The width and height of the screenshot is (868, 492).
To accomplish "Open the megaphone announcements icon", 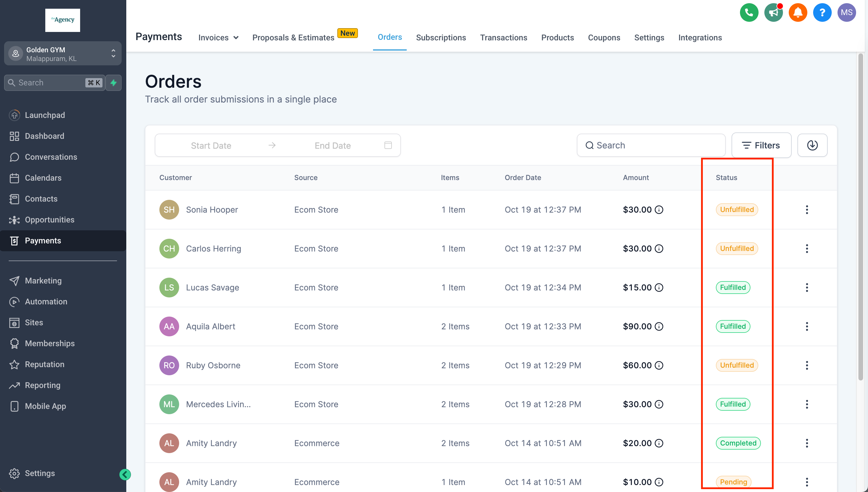I will pyautogui.click(x=773, y=12).
